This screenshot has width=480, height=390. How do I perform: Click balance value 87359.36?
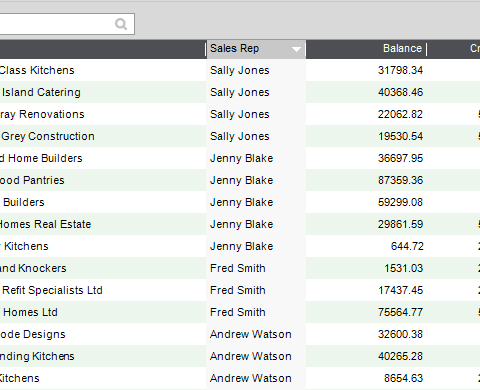400,180
